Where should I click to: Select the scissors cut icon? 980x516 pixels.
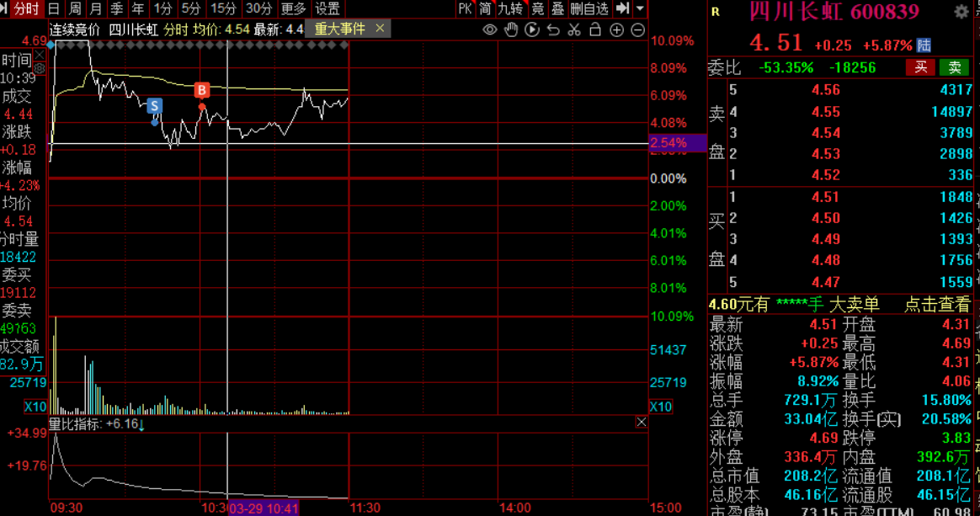click(x=574, y=29)
